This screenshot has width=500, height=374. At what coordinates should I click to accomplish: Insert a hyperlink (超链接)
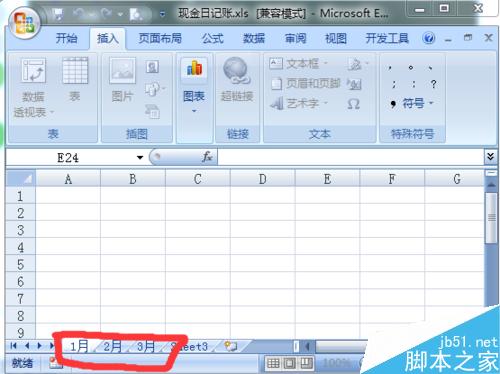[237, 79]
